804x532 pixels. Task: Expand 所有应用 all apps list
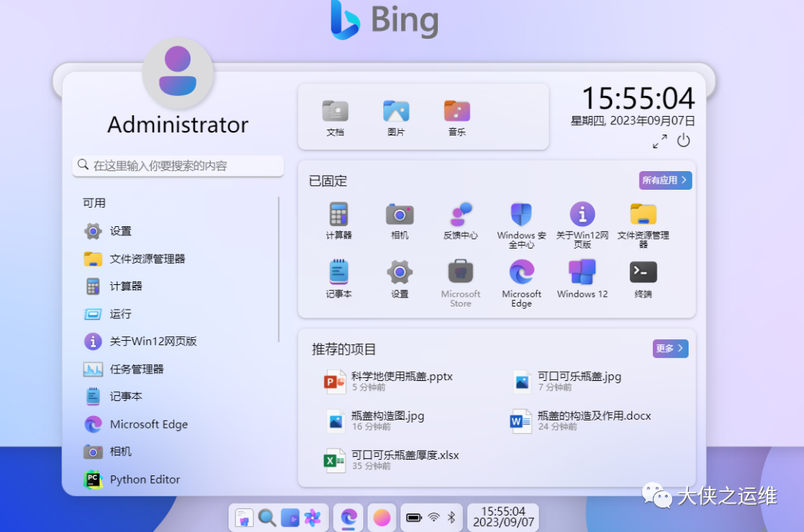tap(665, 180)
